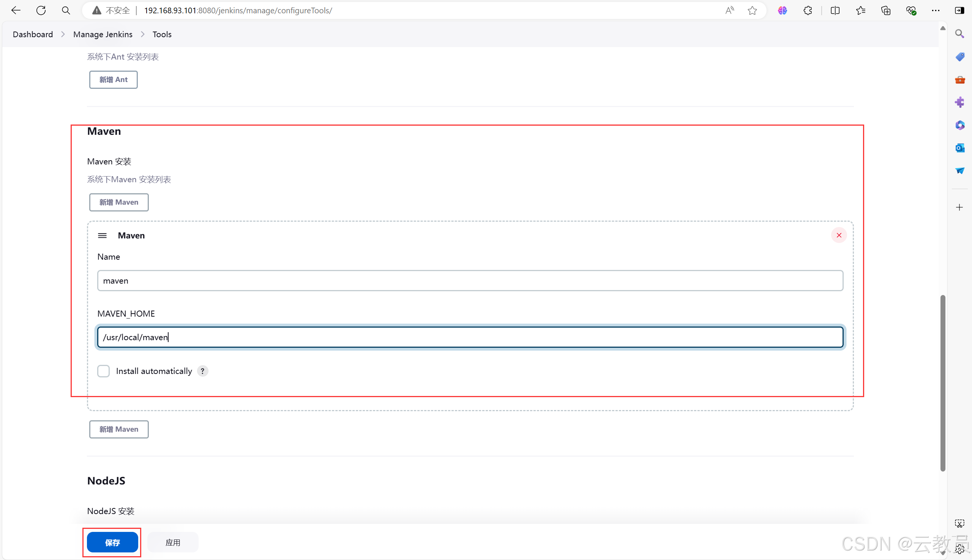Image resolution: width=972 pixels, height=560 pixels.
Task: Open the sidebar tools briefcase icon
Action: [x=960, y=80]
